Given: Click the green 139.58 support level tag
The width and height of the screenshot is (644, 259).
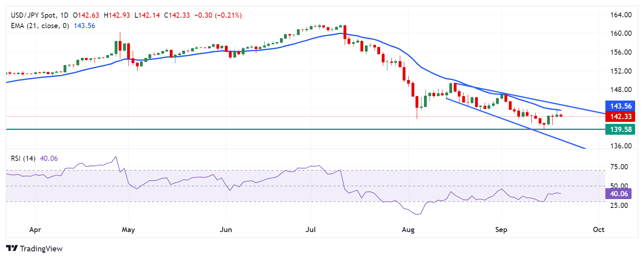Looking at the screenshot, I should coord(620,129).
